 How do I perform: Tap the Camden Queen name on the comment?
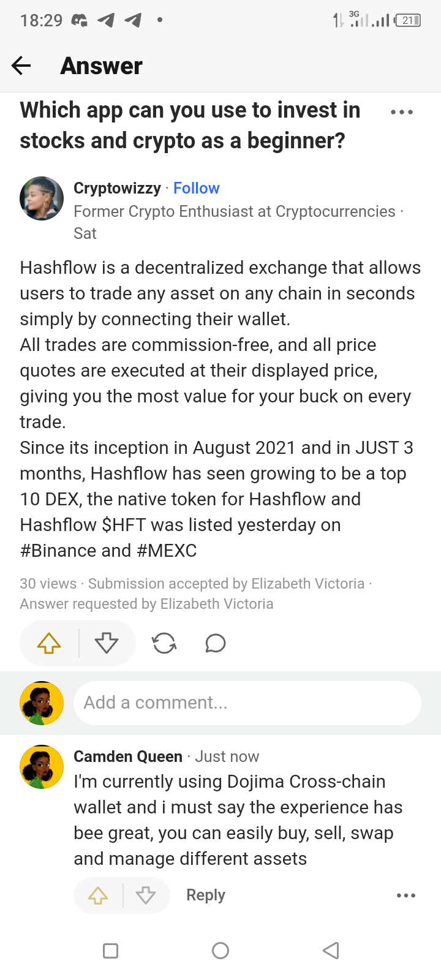pyautogui.click(x=128, y=756)
